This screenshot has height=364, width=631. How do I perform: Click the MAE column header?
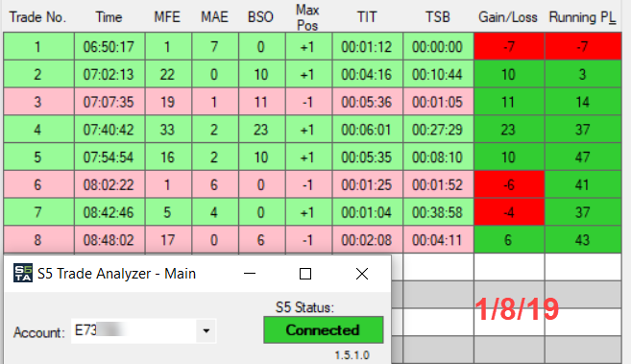click(x=214, y=17)
